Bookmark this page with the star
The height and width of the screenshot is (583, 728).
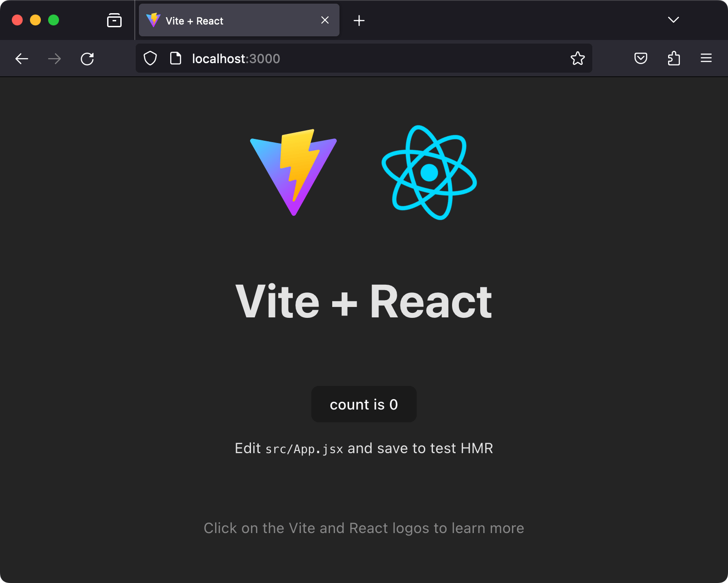point(578,58)
